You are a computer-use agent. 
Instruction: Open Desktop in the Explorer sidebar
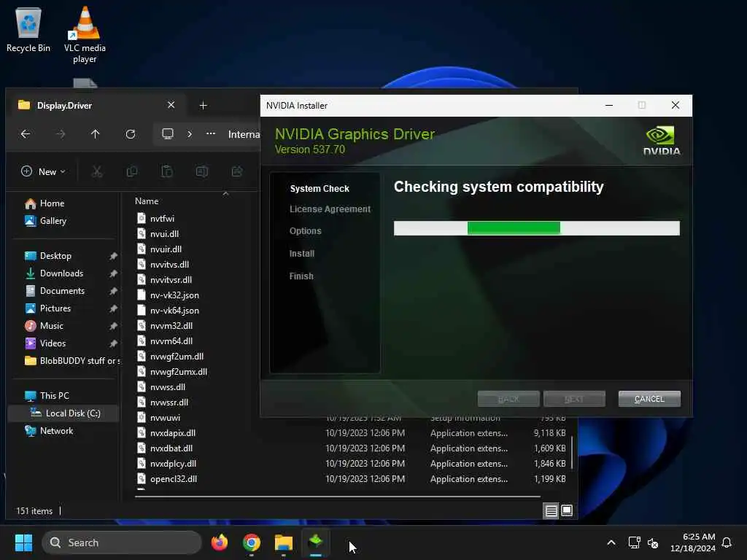point(55,256)
